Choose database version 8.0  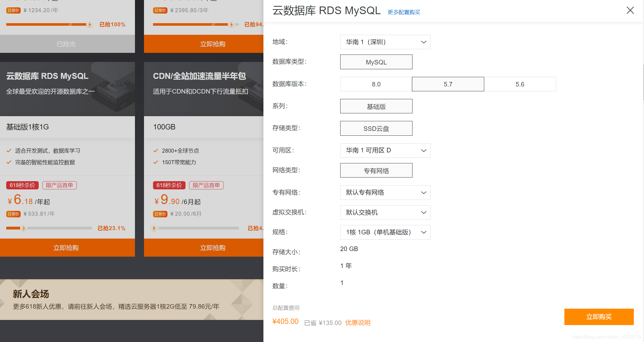coord(376,84)
